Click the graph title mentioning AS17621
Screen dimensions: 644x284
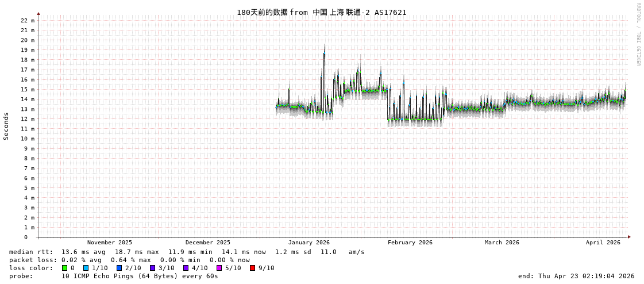coord(321,12)
